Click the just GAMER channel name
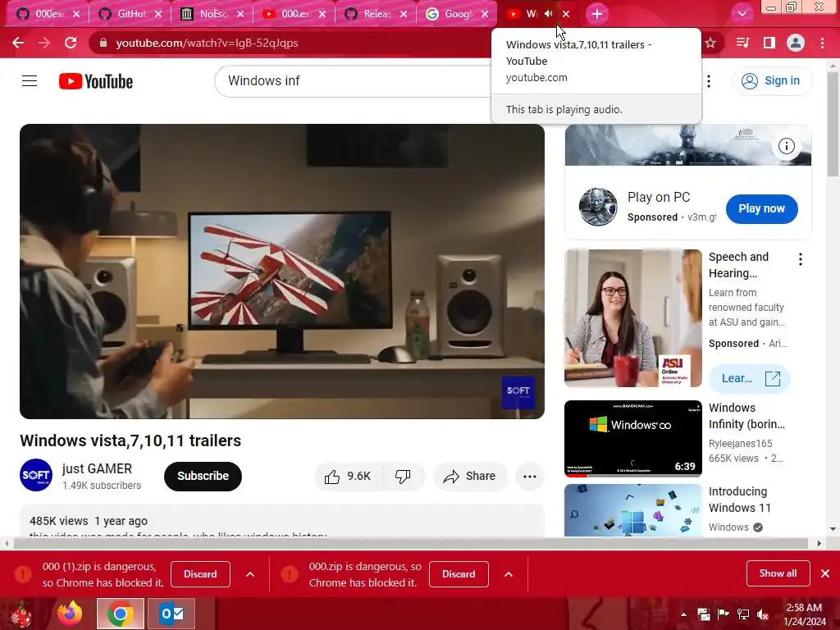840x630 pixels. pos(97,468)
